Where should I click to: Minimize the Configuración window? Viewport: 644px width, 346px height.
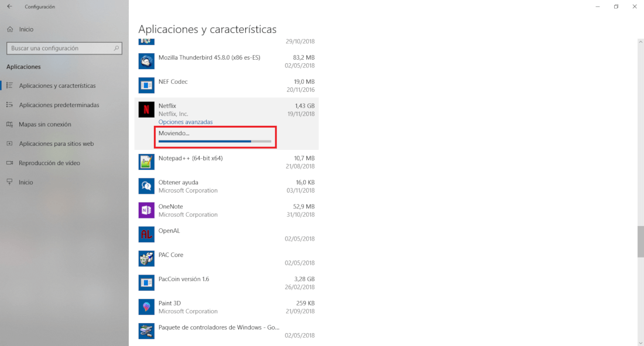[x=598, y=6]
